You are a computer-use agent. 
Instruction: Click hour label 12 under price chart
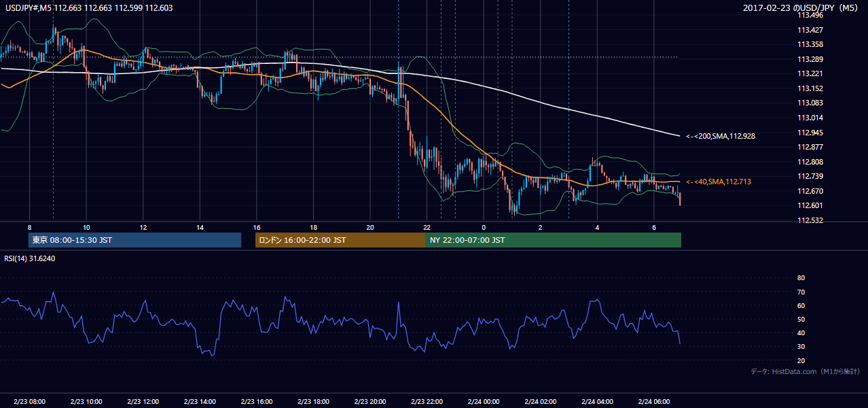[x=143, y=227]
